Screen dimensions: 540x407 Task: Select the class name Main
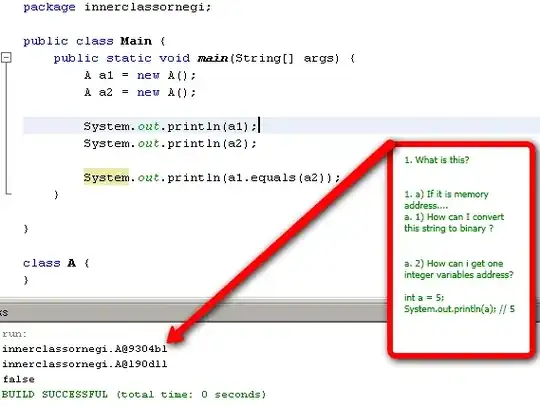click(x=136, y=41)
